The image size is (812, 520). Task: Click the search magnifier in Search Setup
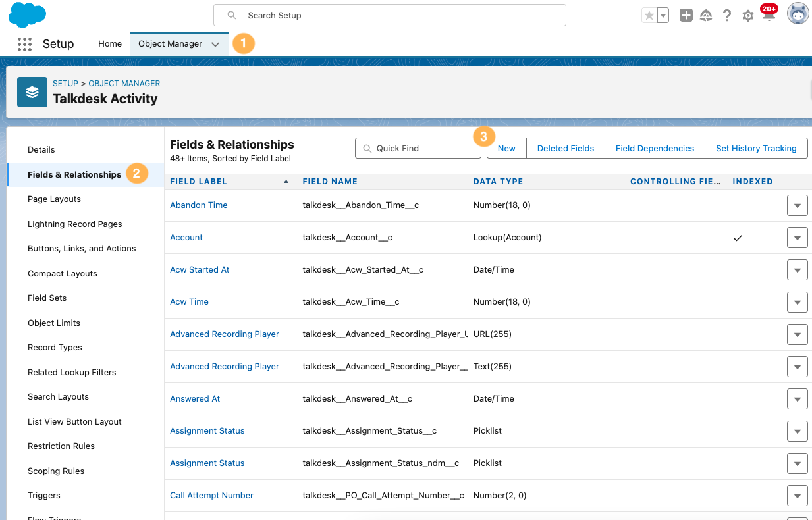pyautogui.click(x=231, y=15)
